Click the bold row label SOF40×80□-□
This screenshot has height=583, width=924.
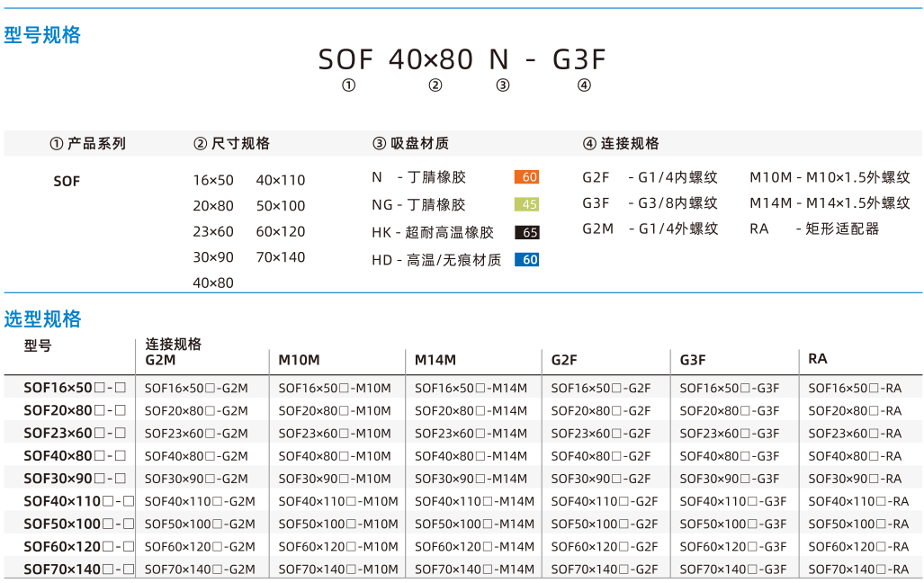(75, 455)
